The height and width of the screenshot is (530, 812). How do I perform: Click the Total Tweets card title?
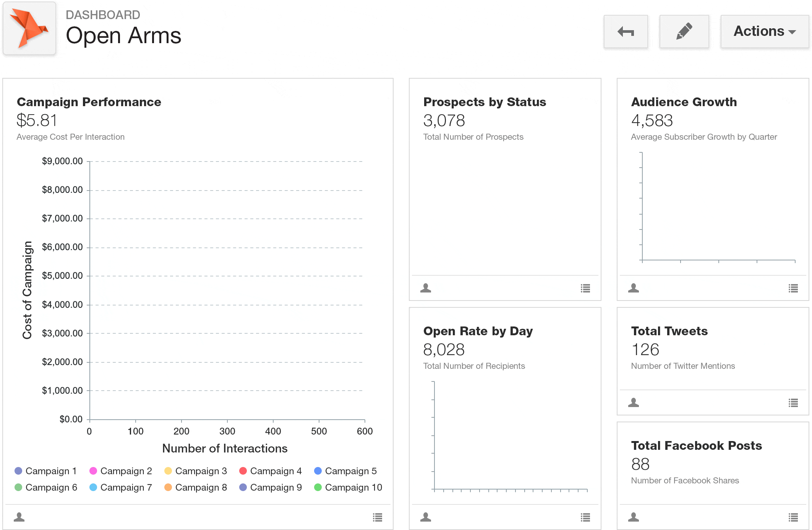coord(669,331)
